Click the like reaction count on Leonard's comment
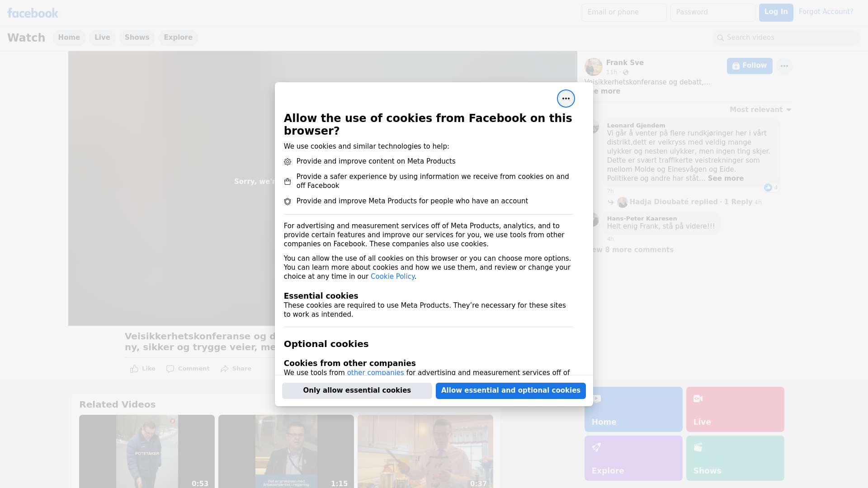The height and width of the screenshot is (488, 868). pos(771,188)
